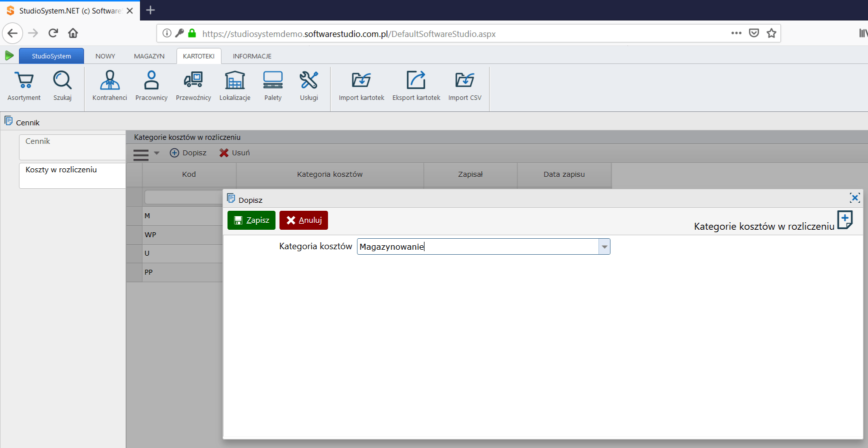Click the green Zapisz button
The height and width of the screenshot is (448, 868).
pyautogui.click(x=251, y=220)
